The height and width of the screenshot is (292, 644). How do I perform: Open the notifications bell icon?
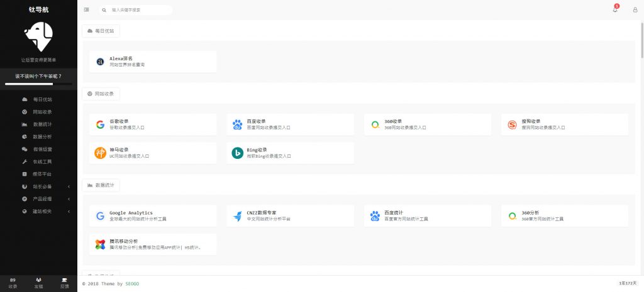[615, 10]
